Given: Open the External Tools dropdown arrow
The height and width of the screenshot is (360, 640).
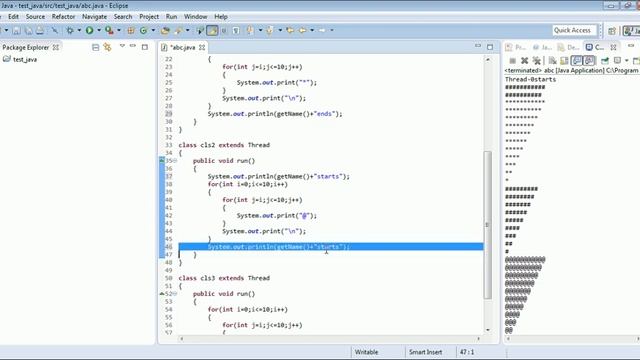Looking at the screenshot, I should click(119, 31).
